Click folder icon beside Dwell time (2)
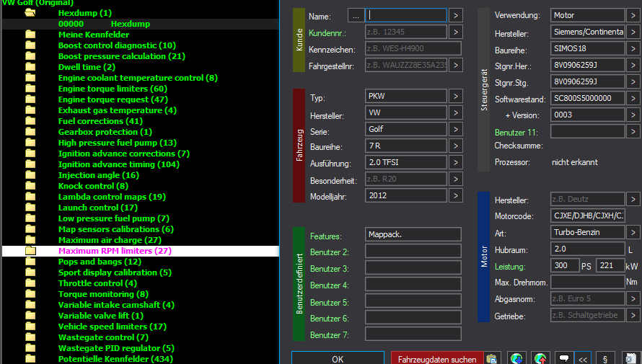The width and height of the screenshot is (642, 364). pos(30,67)
